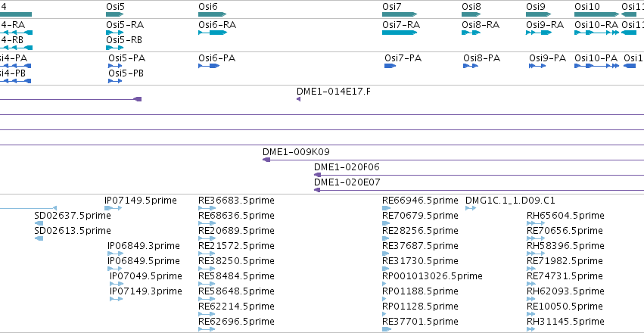Select the IP07049.5prime EST feature
Image resolution: width=644 pixels, height=333 pixels.
(x=117, y=284)
